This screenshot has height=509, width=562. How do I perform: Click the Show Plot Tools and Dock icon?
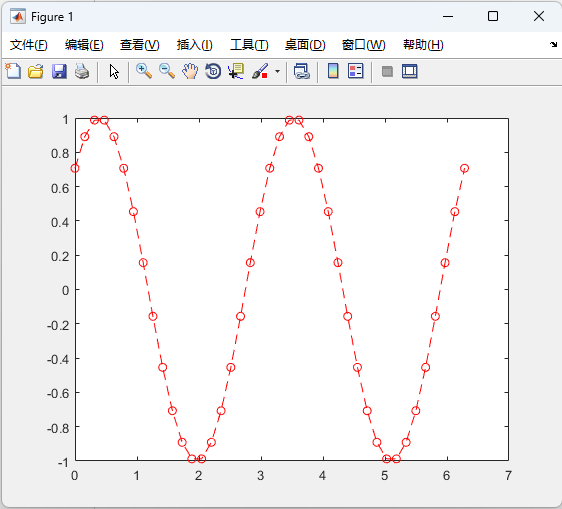pos(410,71)
